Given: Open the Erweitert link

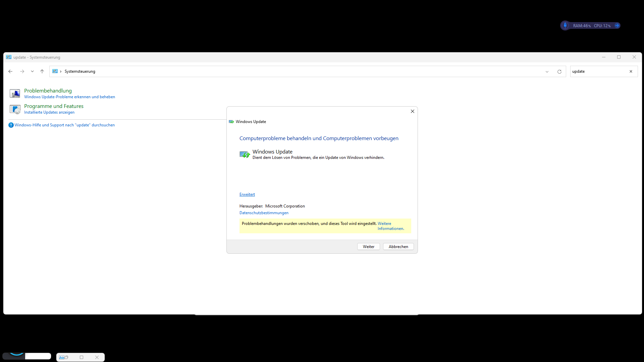Looking at the screenshot, I should click(247, 194).
